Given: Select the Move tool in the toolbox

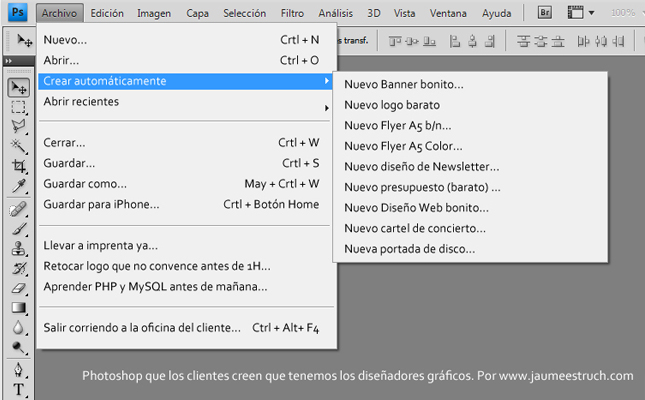Looking at the screenshot, I should [x=19, y=88].
